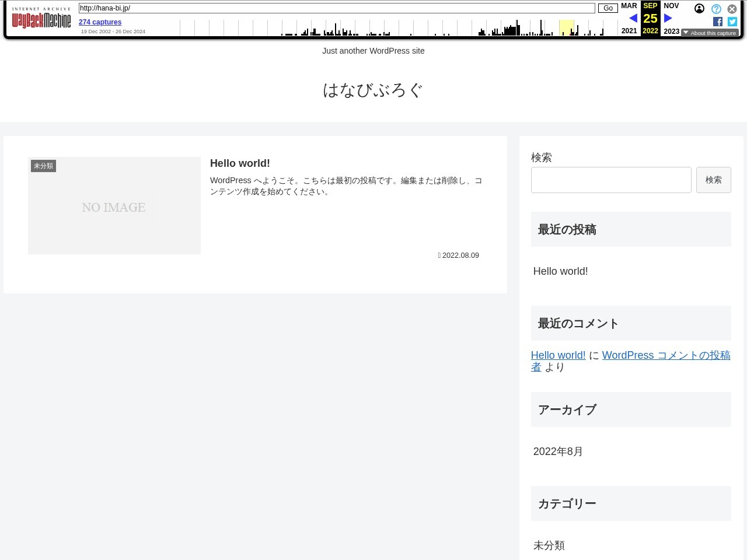Open the Hello world! post title
Image resolution: width=747 pixels, height=560 pixels.
240,163
